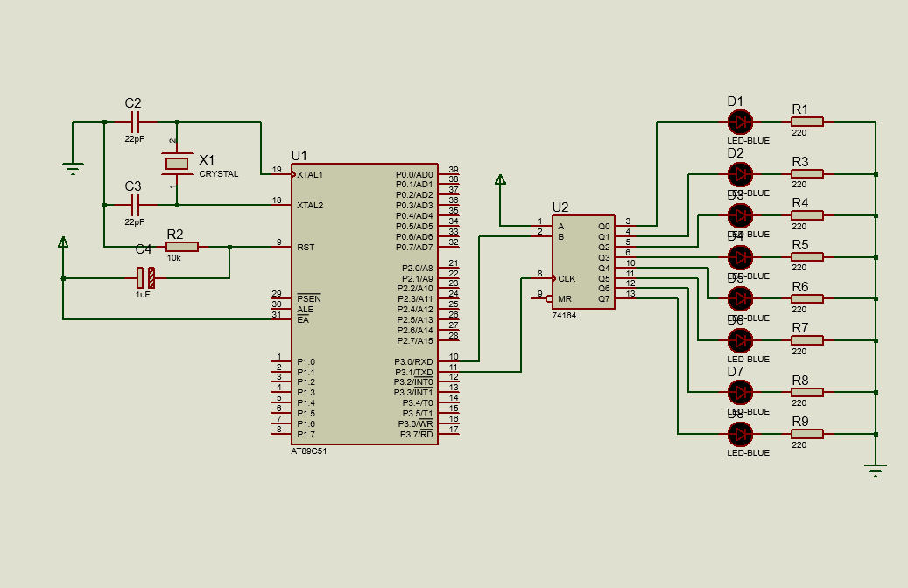This screenshot has height=588, width=908.
Task: Click the 220 value under R9
Action: click(x=799, y=445)
